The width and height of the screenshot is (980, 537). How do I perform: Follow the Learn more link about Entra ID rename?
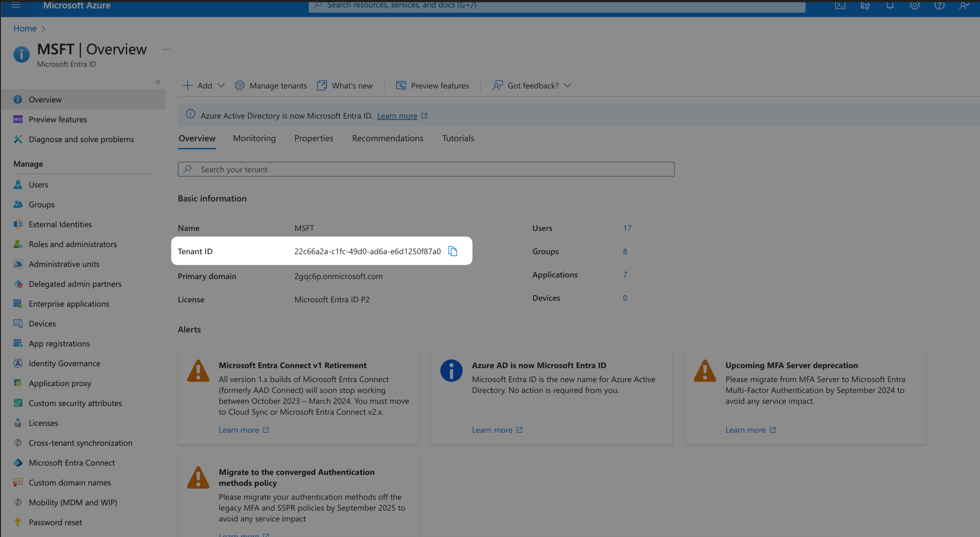397,115
